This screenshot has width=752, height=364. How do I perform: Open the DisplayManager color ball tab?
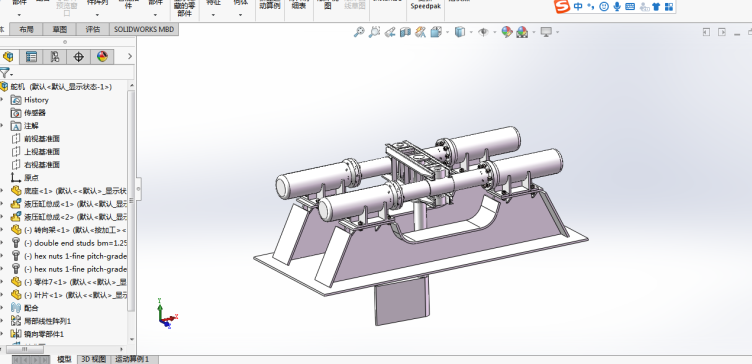[x=102, y=57]
